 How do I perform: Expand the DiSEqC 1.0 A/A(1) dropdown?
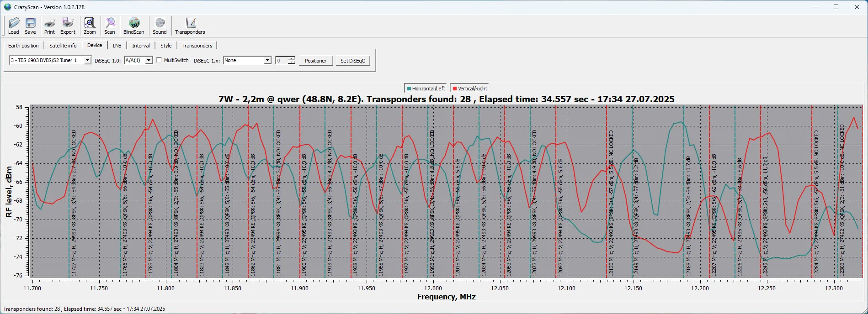click(149, 60)
